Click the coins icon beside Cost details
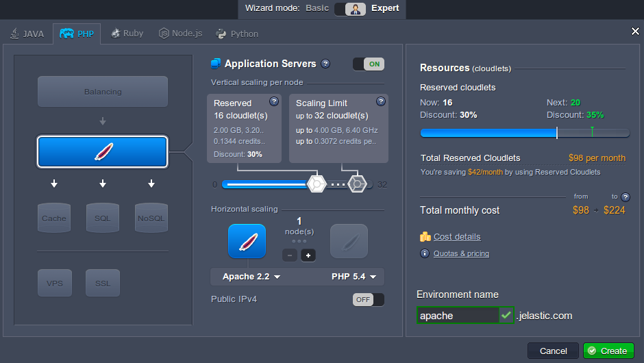Image resolution: width=644 pixels, height=363 pixels. [425, 236]
